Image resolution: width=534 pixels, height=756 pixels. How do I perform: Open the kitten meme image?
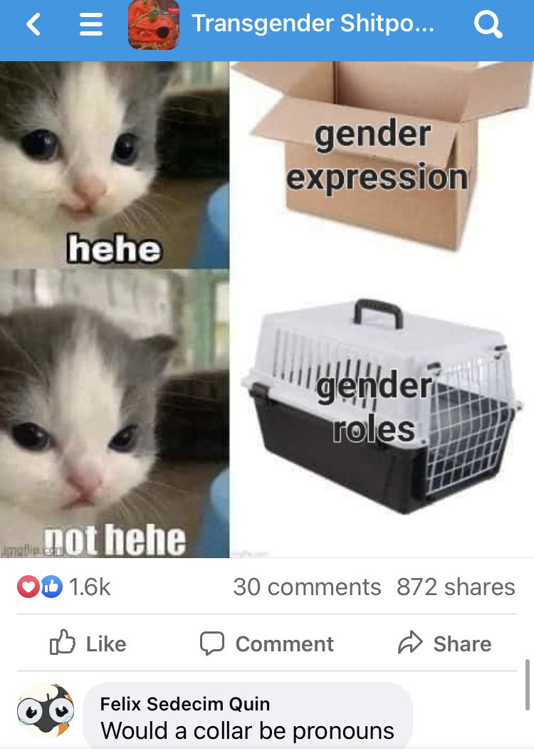click(x=267, y=310)
